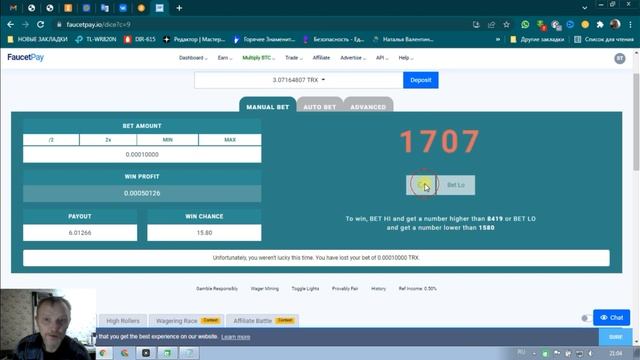Open the Chrome three-dot menu
Screen dimensions: 640x360
[631, 24]
